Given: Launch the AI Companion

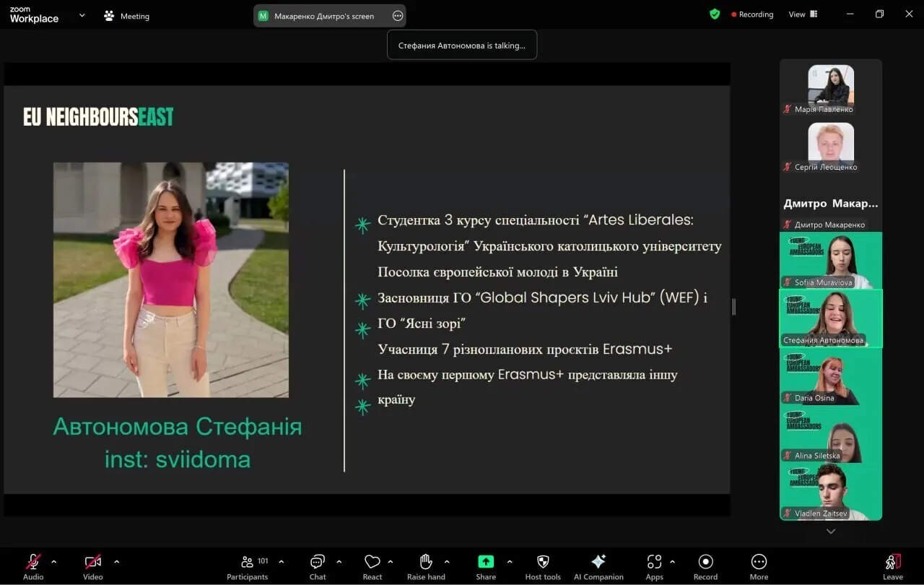Looking at the screenshot, I should [x=598, y=566].
